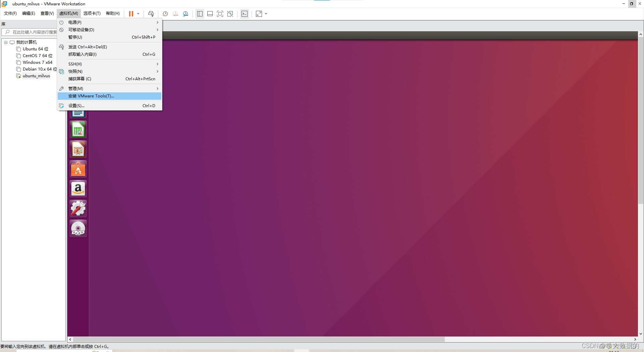Click scroll-up arrow of vertical scrollbar
The height and width of the screenshot is (352, 644).
[x=641, y=34]
